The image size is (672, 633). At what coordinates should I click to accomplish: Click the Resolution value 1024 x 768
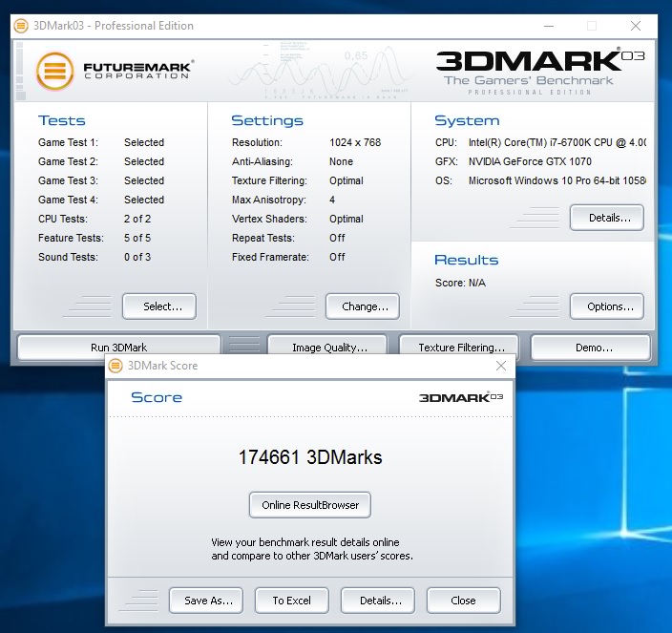pyautogui.click(x=355, y=142)
